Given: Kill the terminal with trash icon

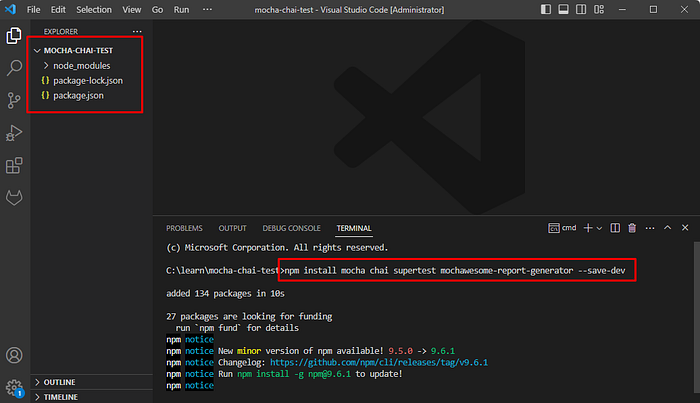Looking at the screenshot, I should click(632, 228).
